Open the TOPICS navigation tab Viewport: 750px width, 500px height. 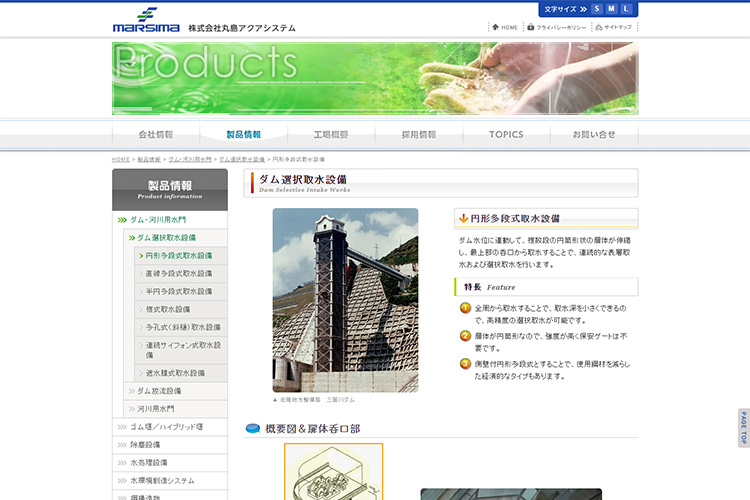(x=506, y=135)
